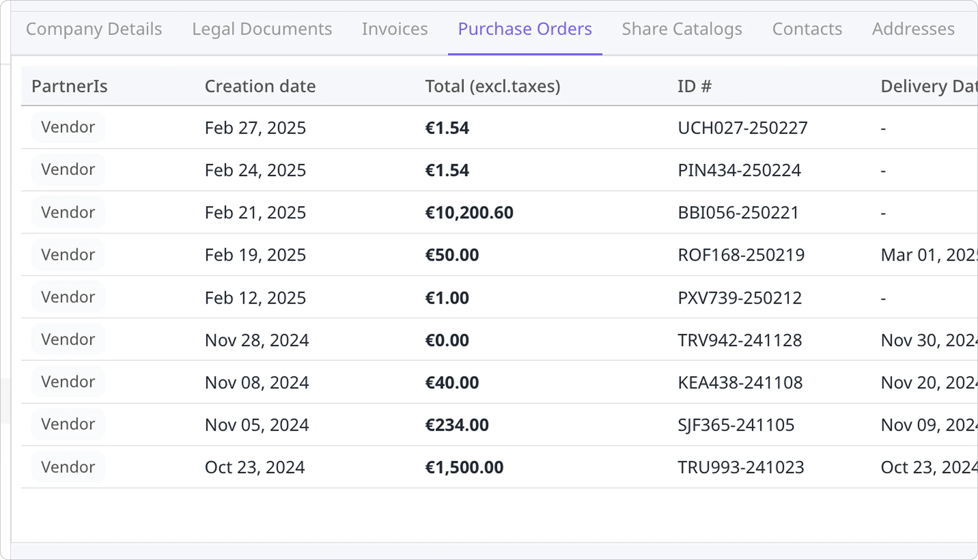Open order ID TRV942-241128
Viewport: 978px width, 560px height.
(739, 340)
